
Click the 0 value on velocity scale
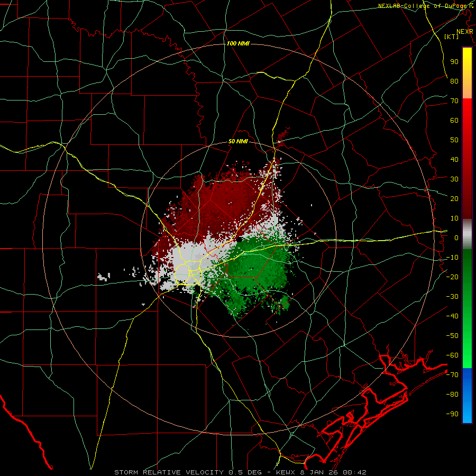click(x=456, y=237)
